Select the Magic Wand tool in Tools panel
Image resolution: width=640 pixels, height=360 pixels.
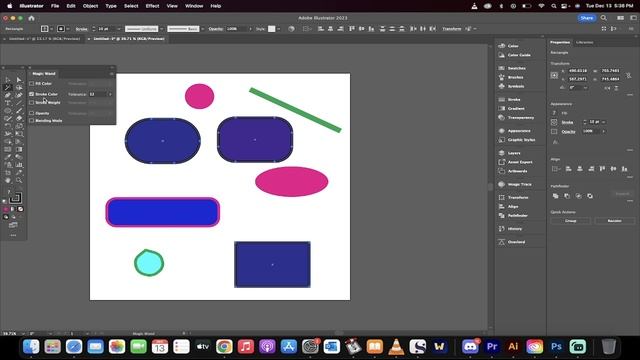[8, 87]
